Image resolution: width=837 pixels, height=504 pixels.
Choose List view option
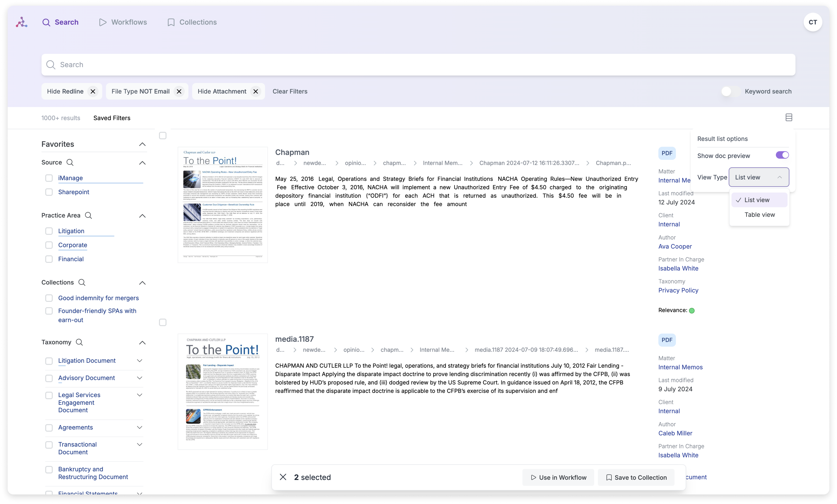(x=759, y=200)
